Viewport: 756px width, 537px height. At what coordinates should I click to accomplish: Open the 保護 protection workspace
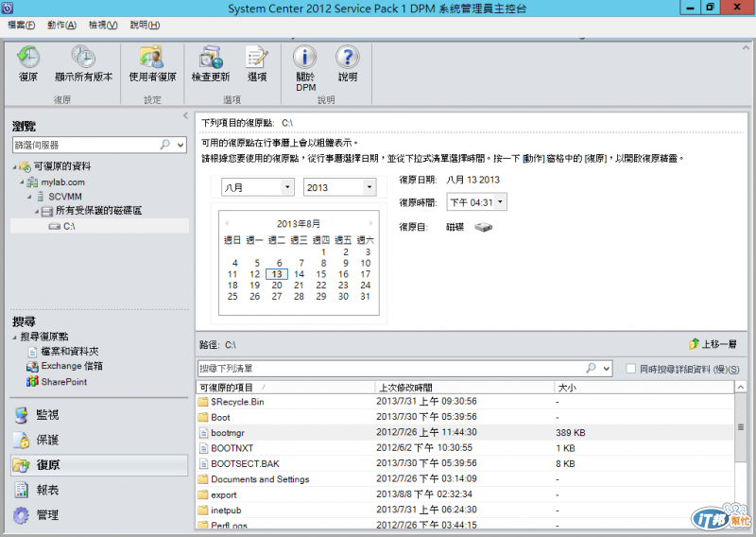tap(99, 440)
